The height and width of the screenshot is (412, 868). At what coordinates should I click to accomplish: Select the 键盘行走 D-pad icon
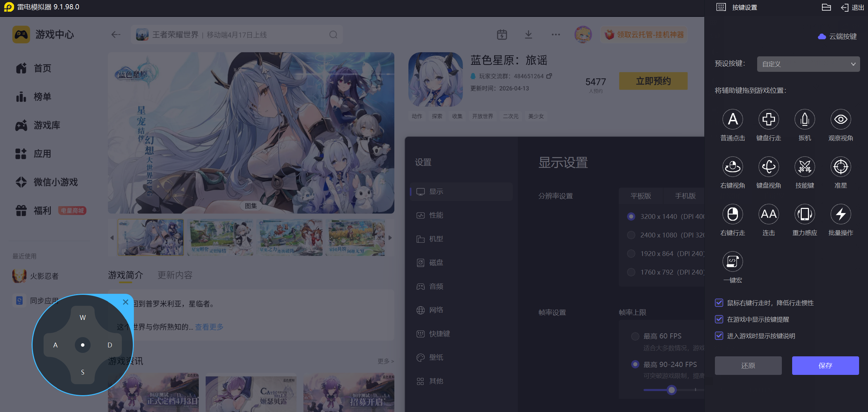click(x=768, y=119)
